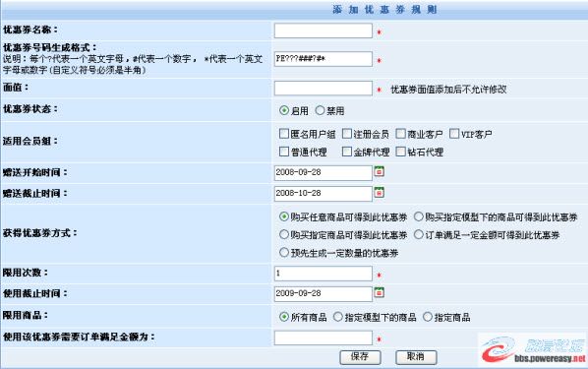The height and width of the screenshot is (369, 588).
Task: Select 购买任意商品可得到此优惠券 option
Action: [284, 216]
